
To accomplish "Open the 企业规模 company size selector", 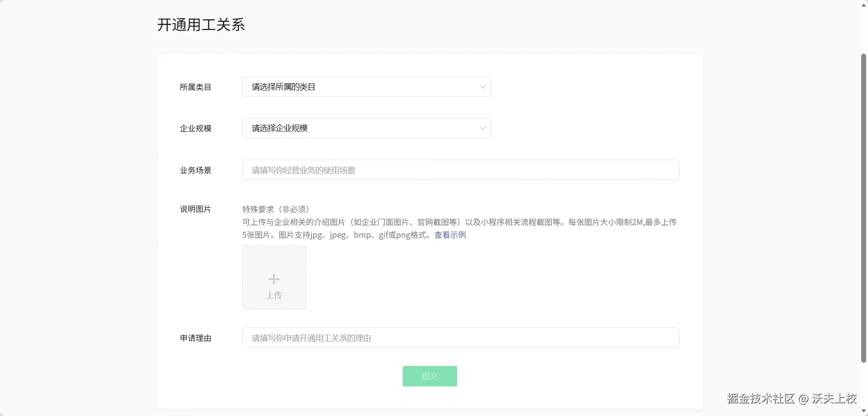I will tap(366, 128).
